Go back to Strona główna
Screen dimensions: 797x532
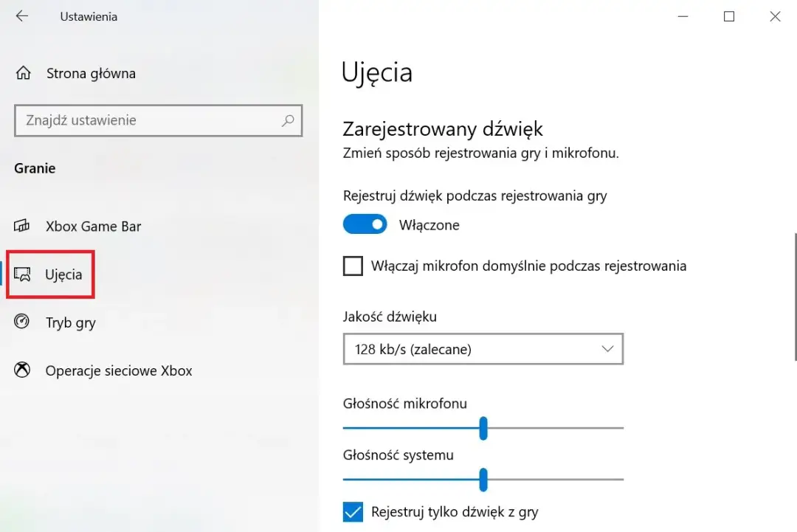[x=89, y=73]
